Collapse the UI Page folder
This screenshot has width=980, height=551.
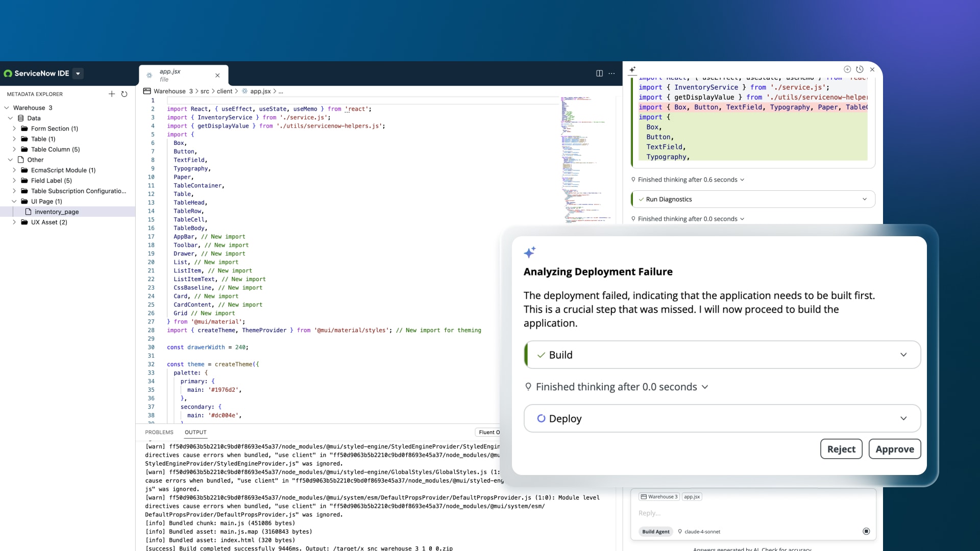14,202
